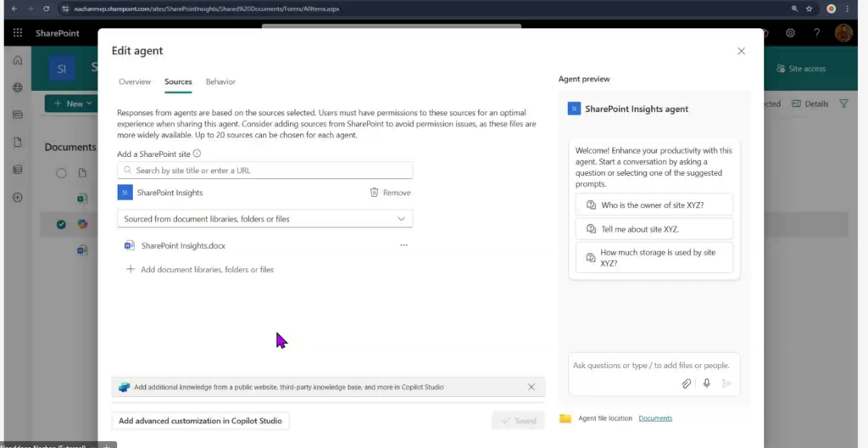Click the SI site icon in sources list
The height and width of the screenshot is (448, 868).
point(125,193)
